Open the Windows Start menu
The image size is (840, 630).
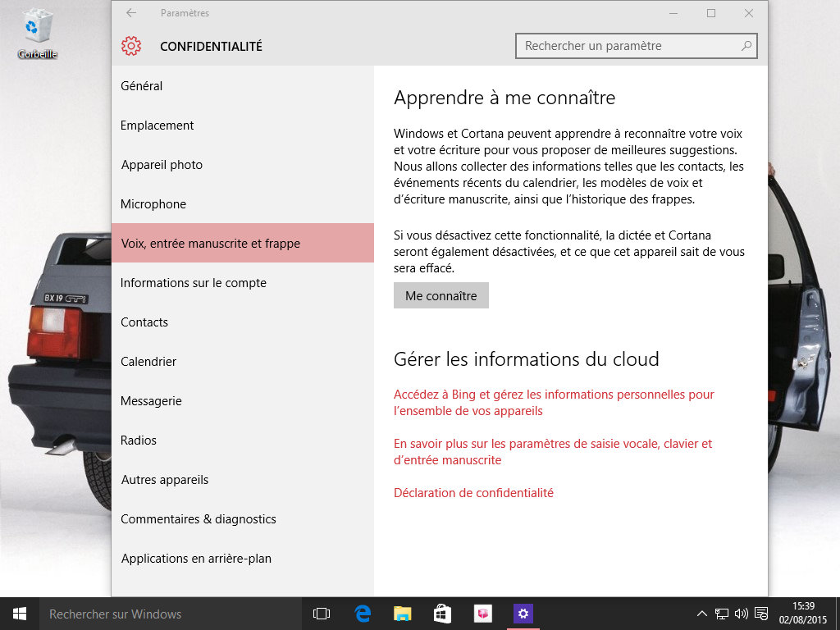click(20, 614)
